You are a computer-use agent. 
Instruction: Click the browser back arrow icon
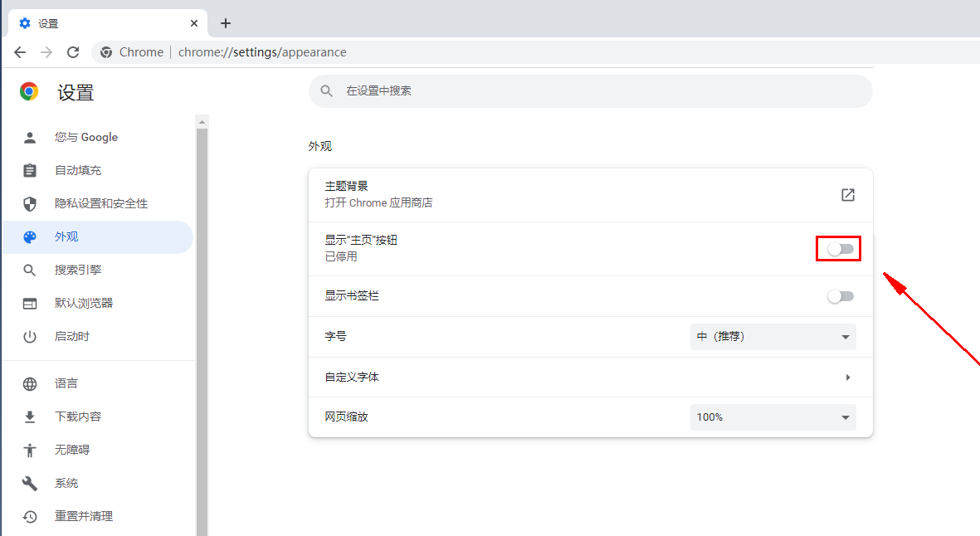(x=20, y=52)
